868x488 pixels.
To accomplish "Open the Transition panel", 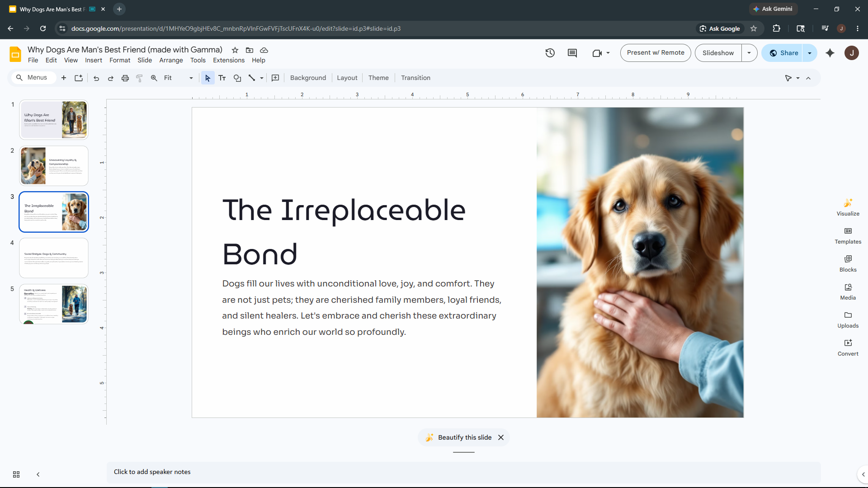I will click(415, 78).
